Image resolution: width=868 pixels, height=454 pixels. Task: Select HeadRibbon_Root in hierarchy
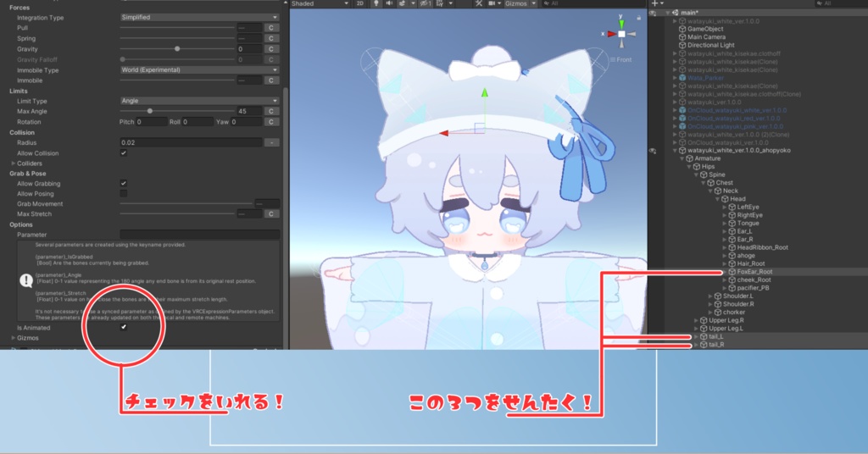[x=762, y=247]
